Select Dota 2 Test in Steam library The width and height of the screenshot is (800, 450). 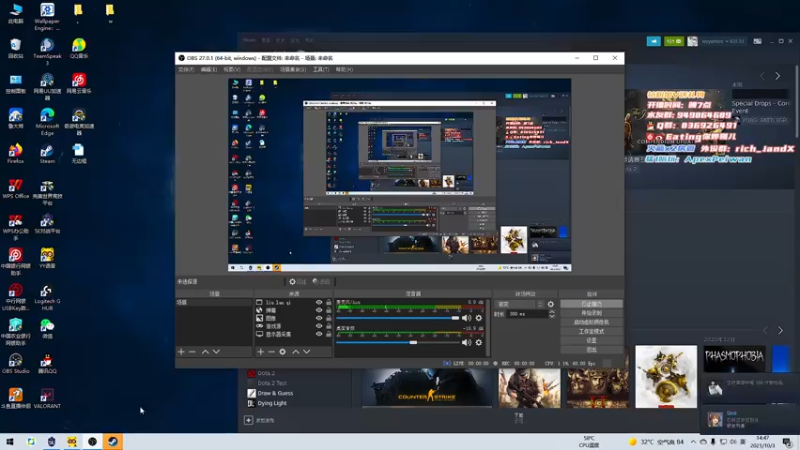pos(272,383)
